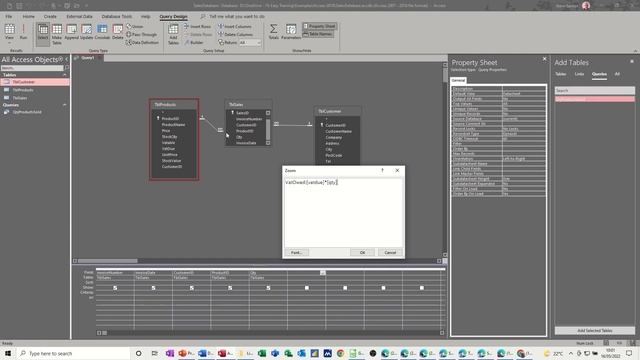Select the Tables tab in Add Tables pane

click(x=560, y=74)
